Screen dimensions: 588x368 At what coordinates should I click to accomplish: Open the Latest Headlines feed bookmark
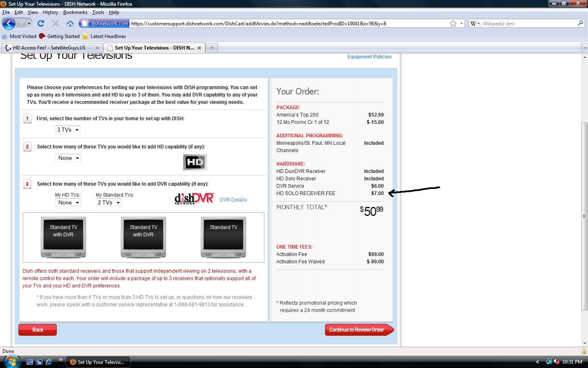point(104,36)
